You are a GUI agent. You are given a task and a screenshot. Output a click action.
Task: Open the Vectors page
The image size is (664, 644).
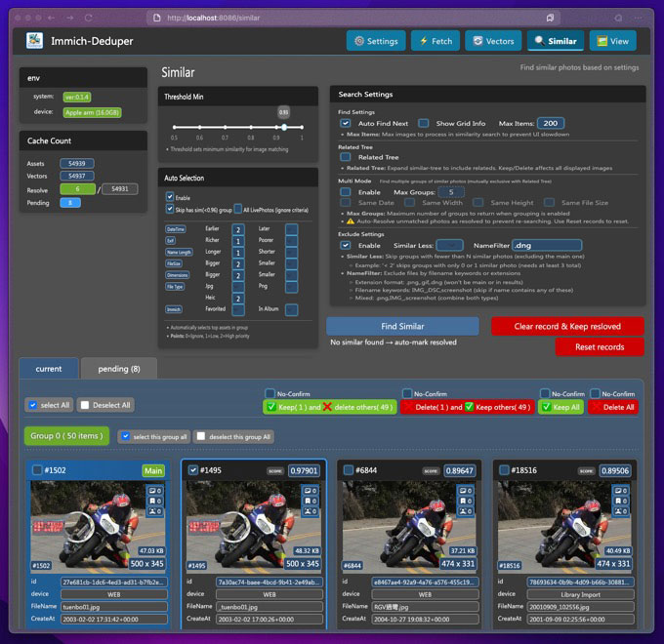click(493, 41)
